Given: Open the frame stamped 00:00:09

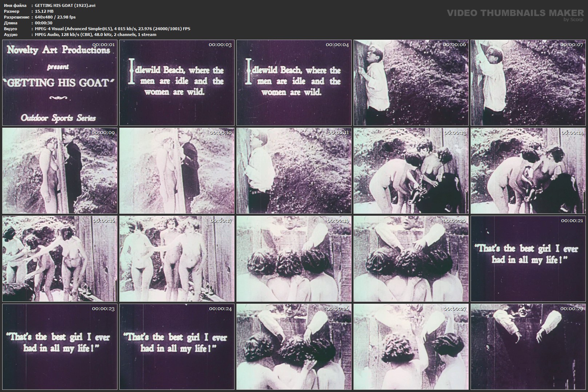Looking at the screenshot, I should pos(60,171).
